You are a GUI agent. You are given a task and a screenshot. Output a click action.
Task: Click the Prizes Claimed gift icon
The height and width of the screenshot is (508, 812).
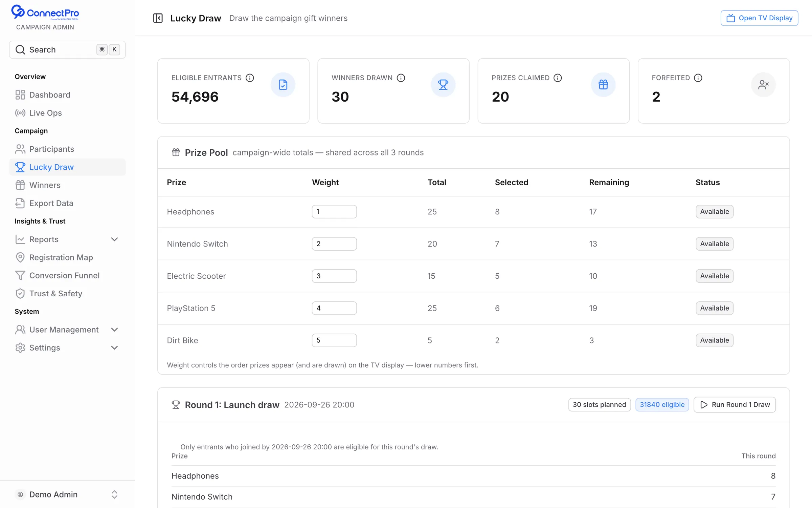point(603,85)
